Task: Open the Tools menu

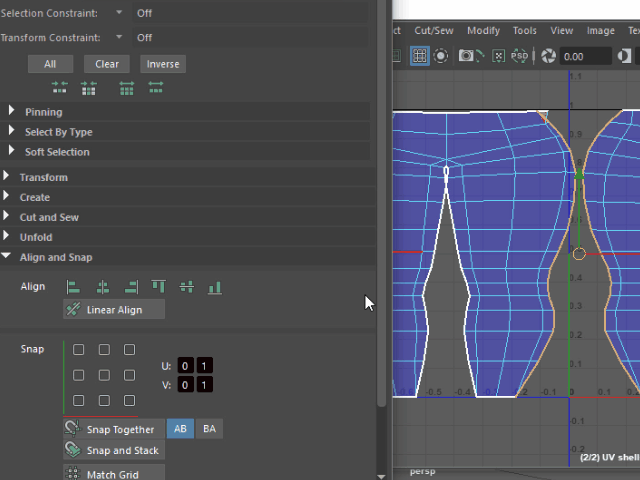Action: click(525, 31)
